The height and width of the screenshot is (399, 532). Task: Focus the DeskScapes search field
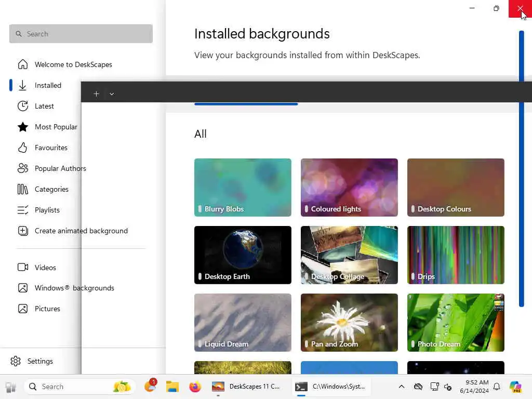click(x=81, y=34)
